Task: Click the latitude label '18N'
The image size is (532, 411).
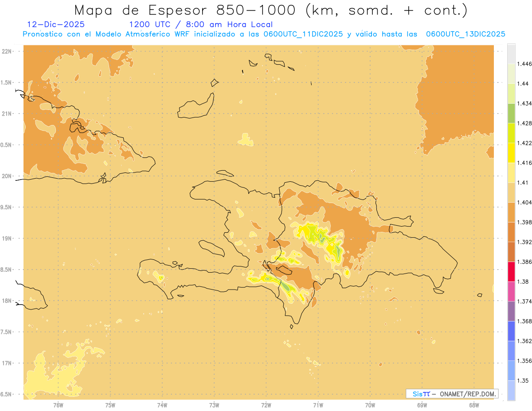Action: click(x=6, y=301)
